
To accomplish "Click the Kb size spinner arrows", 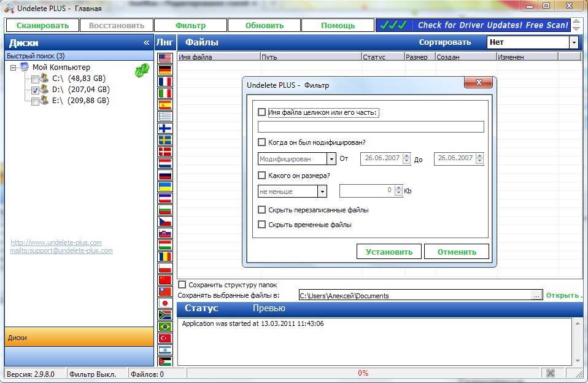I will tap(398, 191).
